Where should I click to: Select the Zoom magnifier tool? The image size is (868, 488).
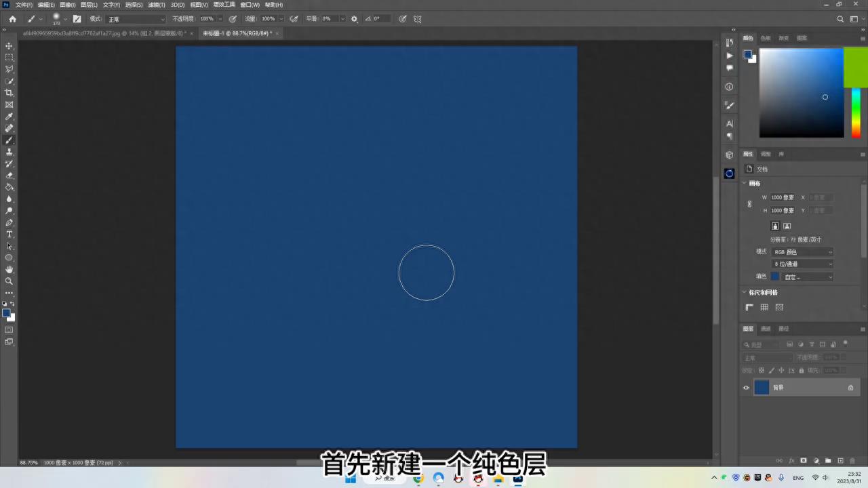pyautogui.click(x=9, y=281)
